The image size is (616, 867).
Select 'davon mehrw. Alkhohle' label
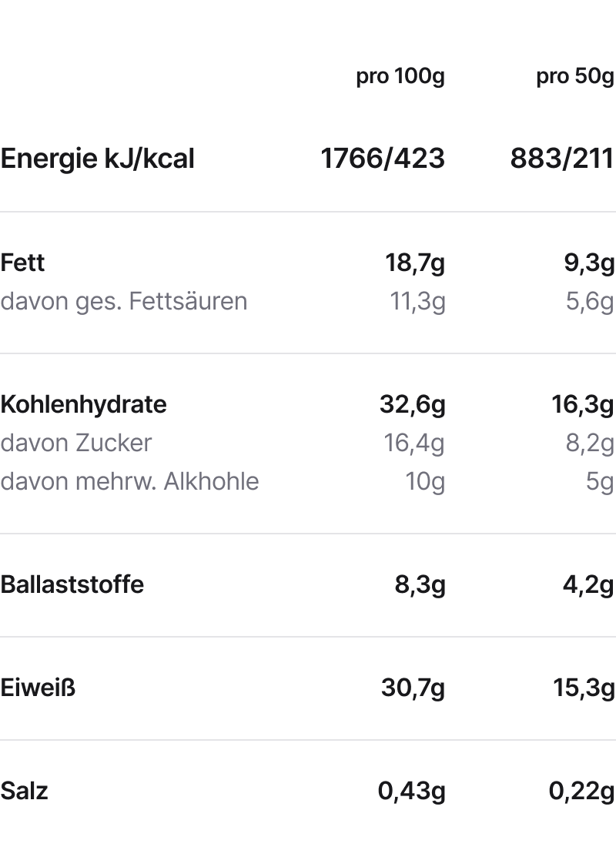[x=129, y=482]
